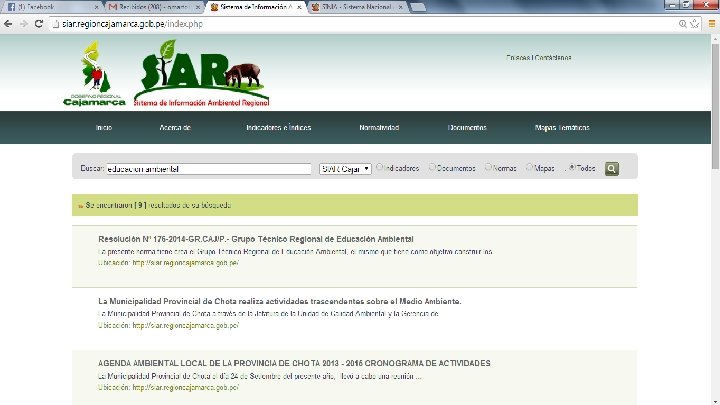Open the Normatividad menu item

[379, 128]
